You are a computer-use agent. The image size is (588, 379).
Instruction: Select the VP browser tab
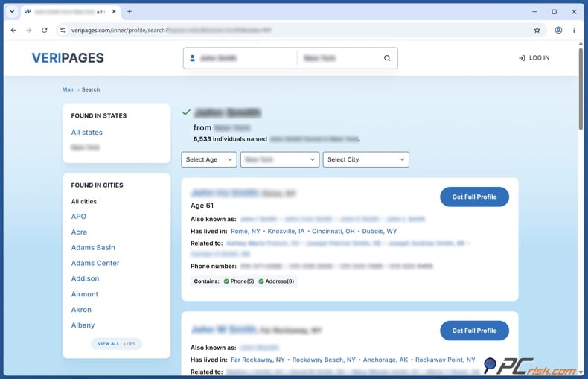click(x=70, y=12)
